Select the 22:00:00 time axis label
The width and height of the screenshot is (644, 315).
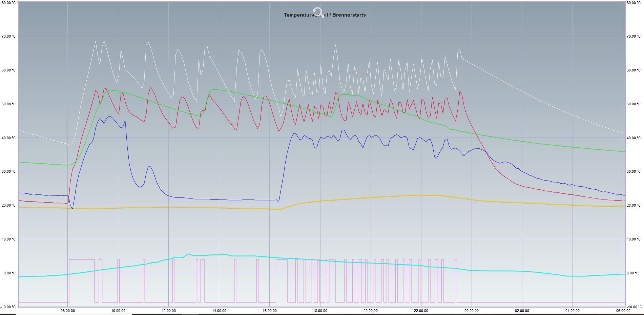click(x=421, y=311)
